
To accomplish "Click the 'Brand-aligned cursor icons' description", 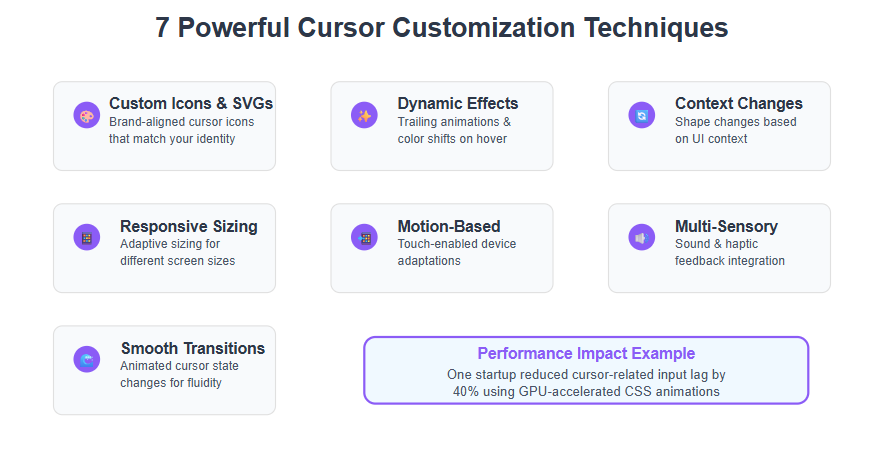I will [181, 130].
